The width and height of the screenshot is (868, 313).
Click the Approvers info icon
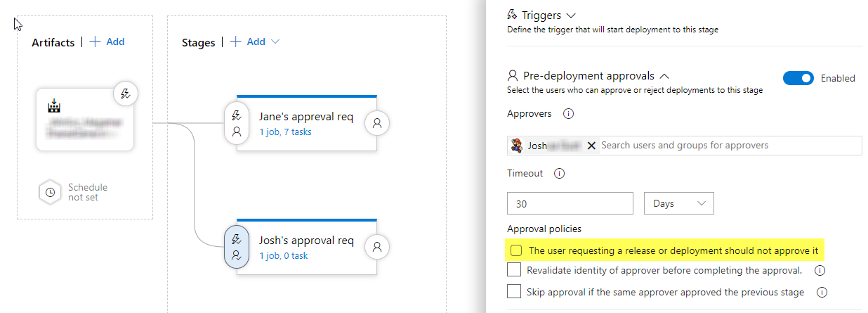[569, 113]
